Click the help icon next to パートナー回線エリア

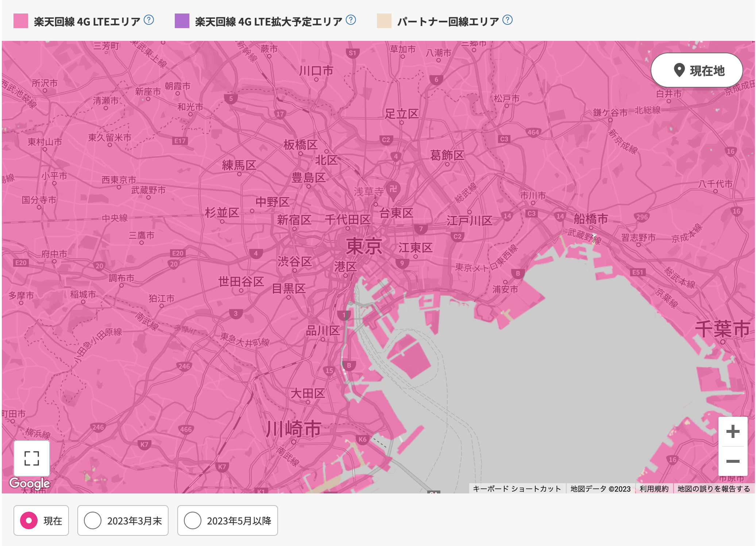pyautogui.click(x=508, y=20)
